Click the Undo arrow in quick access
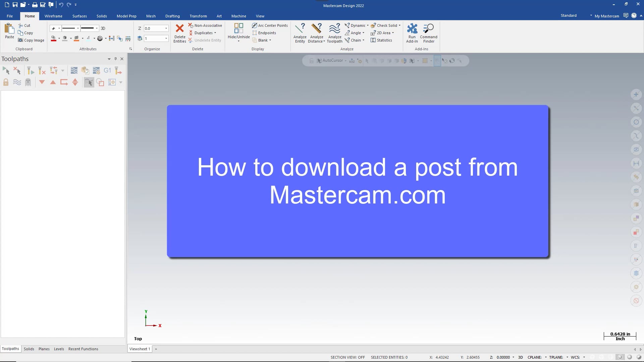The width and height of the screenshot is (644, 362). coord(61,5)
